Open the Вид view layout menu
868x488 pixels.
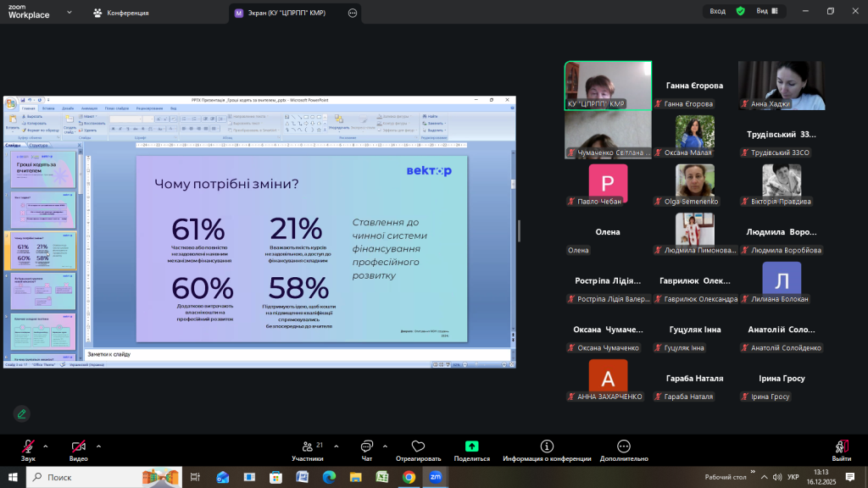click(x=765, y=11)
